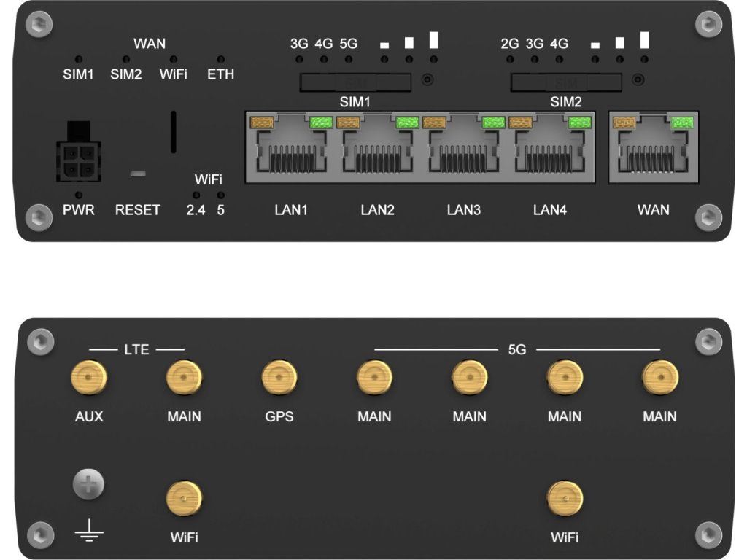This screenshot has height=560, width=747.
Task: Click the WAN SIM1 indicator LED
Action: (x=78, y=58)
